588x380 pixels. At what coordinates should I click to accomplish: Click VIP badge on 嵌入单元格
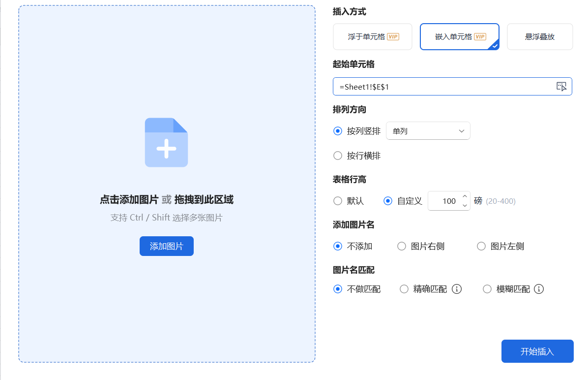point(480,37)
